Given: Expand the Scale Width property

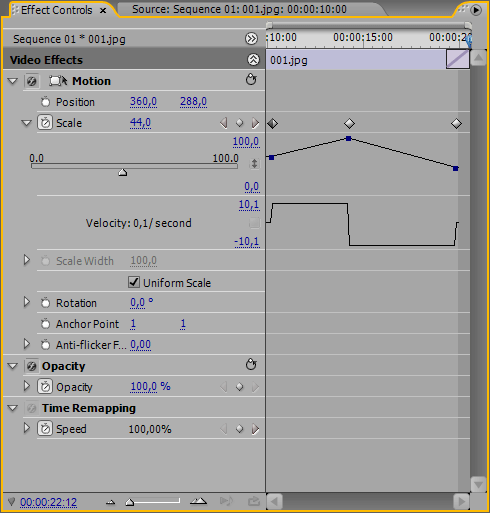Looking at the screenshot, I should click(27, 260).
